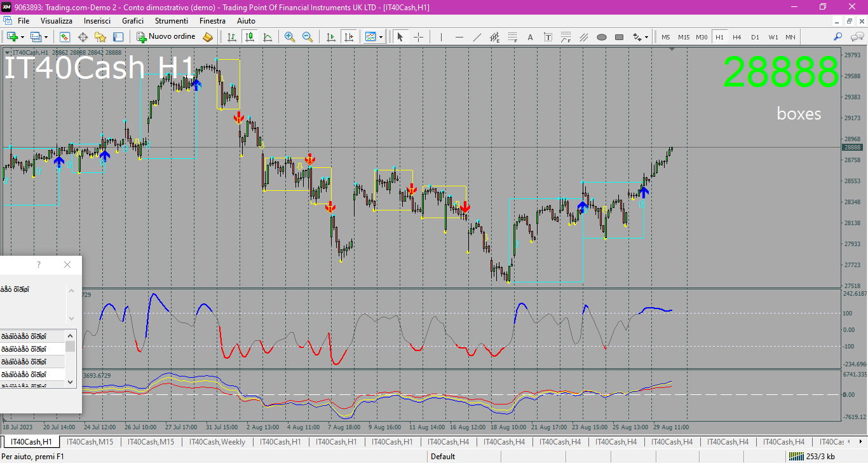Open the Finestra menu
Image resolution: width=868 pixels, height=463 pixels.
click(212, 21)
